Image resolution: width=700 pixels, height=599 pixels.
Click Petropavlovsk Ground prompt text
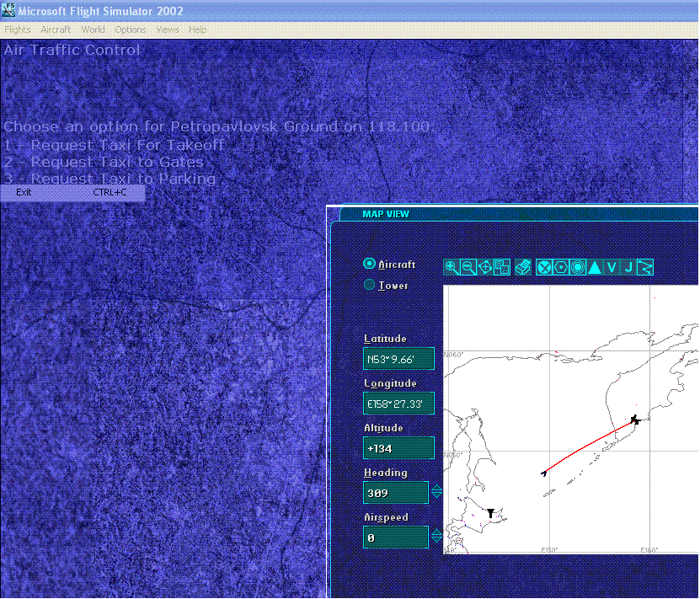(218, 126)
